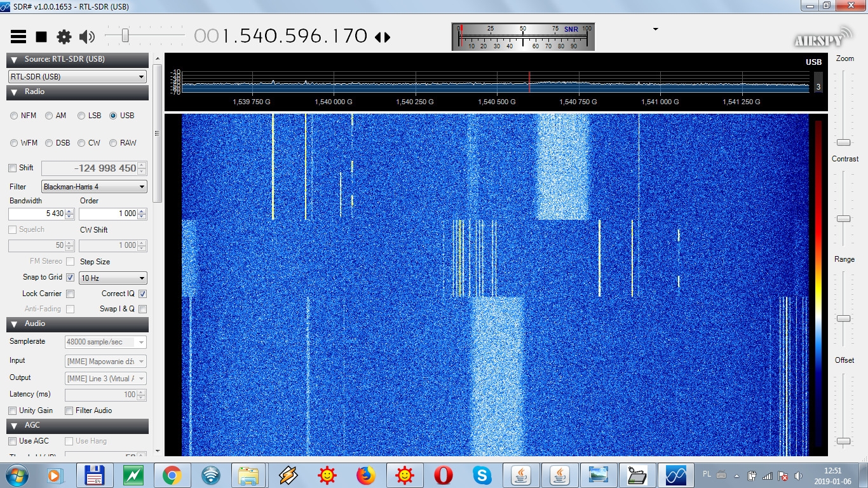Disable Snap to Grid checkbox
This screenshot has height=488, width=868.
pyautogui.click(x=70, y=278)
